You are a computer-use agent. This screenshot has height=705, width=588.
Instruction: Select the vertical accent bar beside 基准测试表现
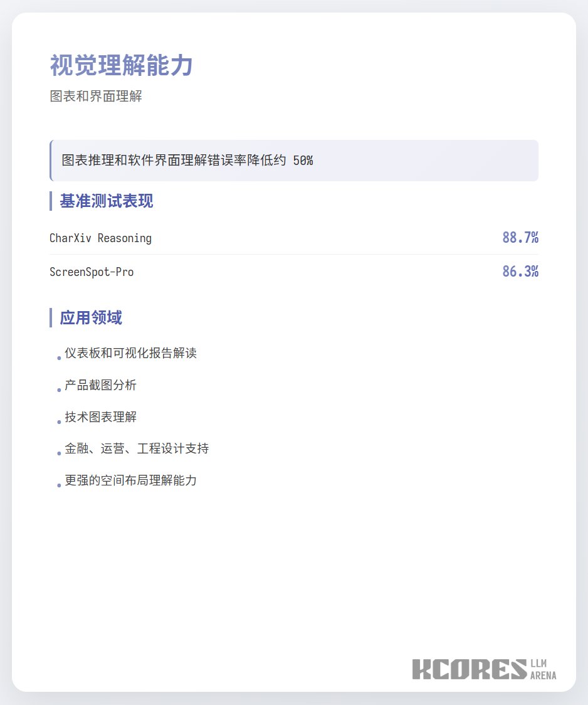51,200
